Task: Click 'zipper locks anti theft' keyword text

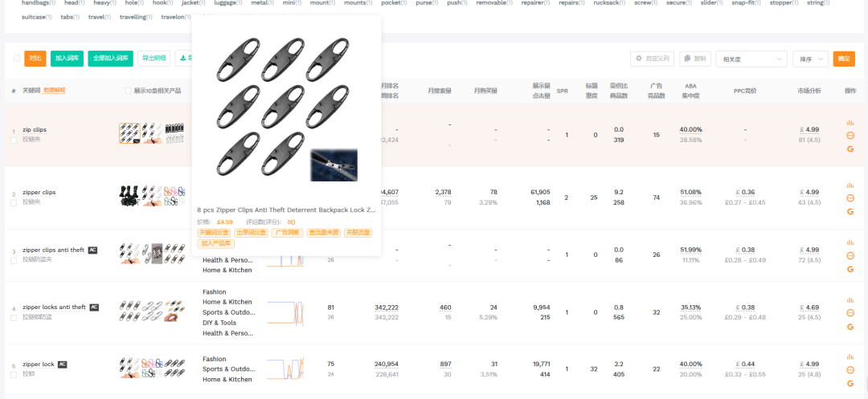Action: 55,307
